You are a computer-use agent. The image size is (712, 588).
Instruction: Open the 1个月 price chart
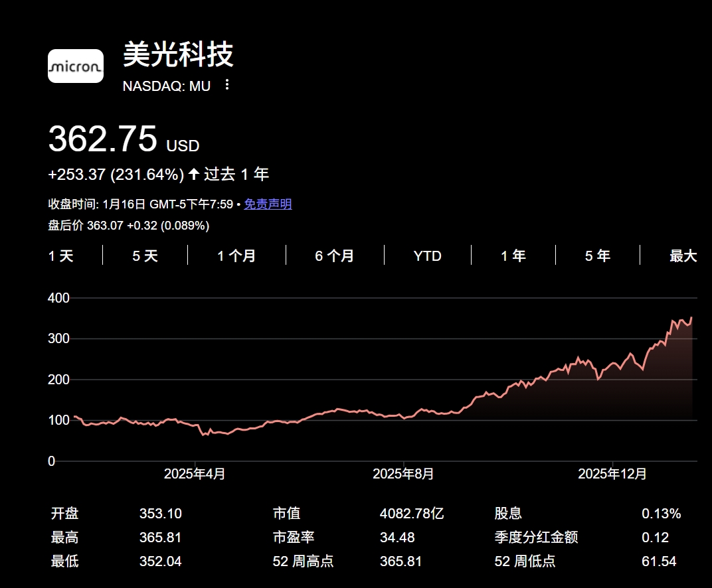tap(236, 256)
